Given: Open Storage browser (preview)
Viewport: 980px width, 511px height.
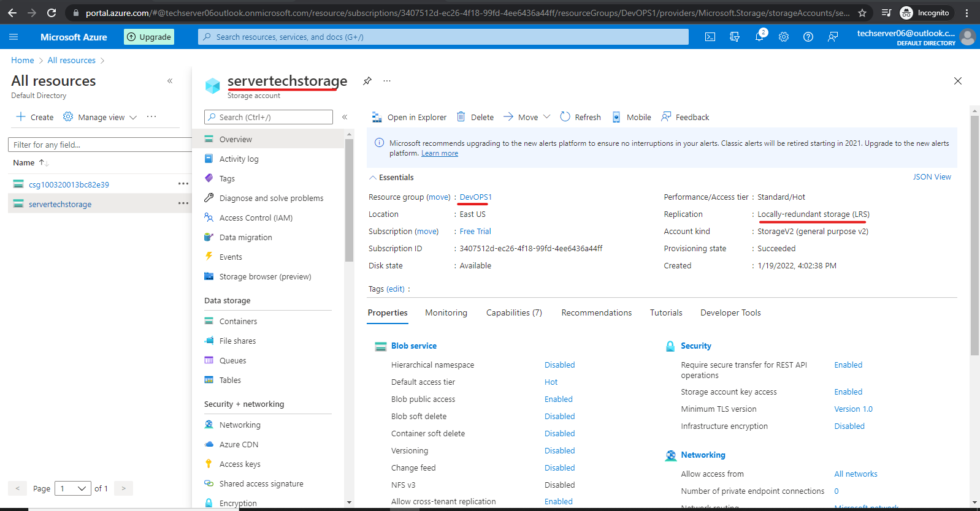Looking at the screenshot, I should (x=265, y=276).
